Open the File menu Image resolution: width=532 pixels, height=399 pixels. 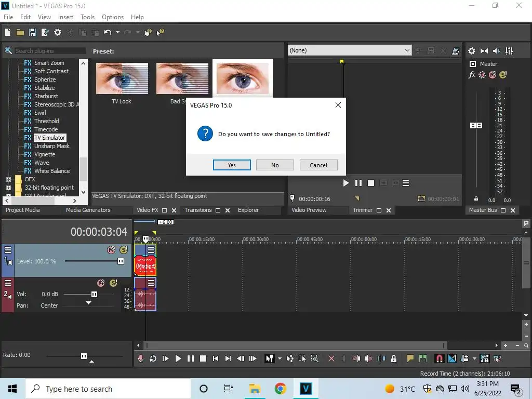[8, 17]
